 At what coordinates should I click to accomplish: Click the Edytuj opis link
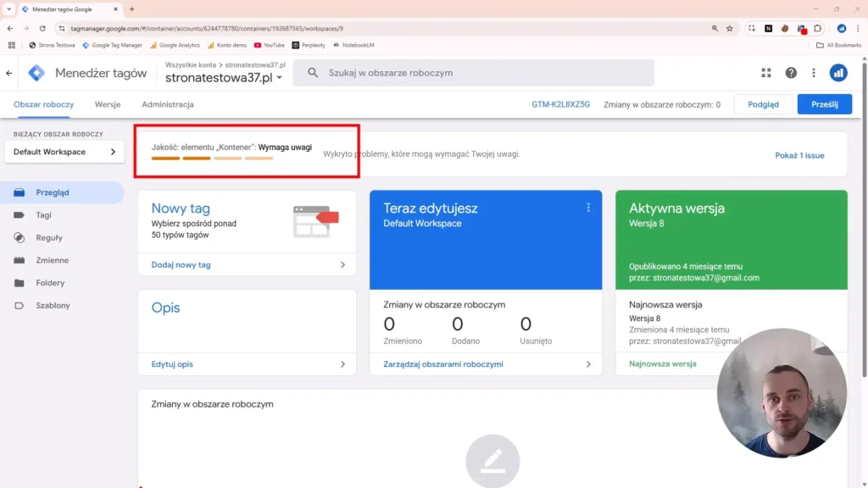point(172,364)
